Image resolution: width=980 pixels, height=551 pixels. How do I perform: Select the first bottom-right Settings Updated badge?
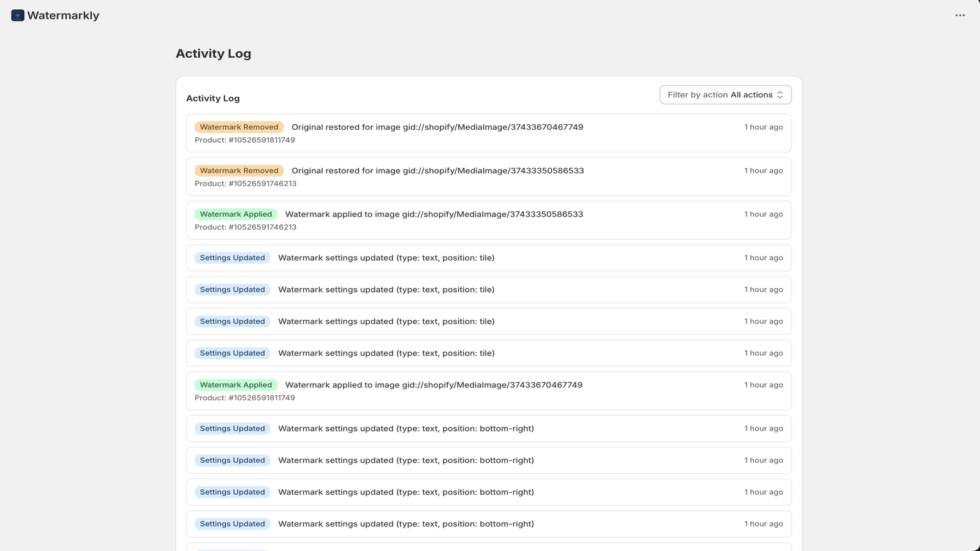[232, 429]
